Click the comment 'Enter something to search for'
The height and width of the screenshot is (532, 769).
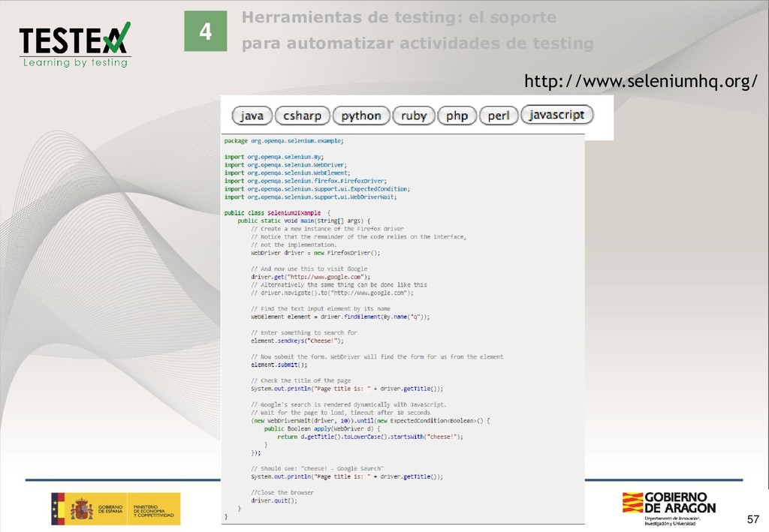click(x=304, y=333)
